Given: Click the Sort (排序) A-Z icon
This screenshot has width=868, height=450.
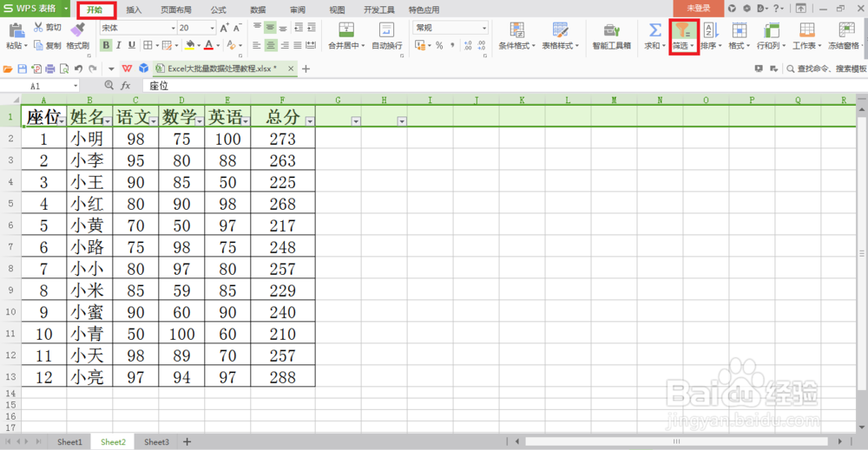Looking at the screenshot, I should pos(710,30).
